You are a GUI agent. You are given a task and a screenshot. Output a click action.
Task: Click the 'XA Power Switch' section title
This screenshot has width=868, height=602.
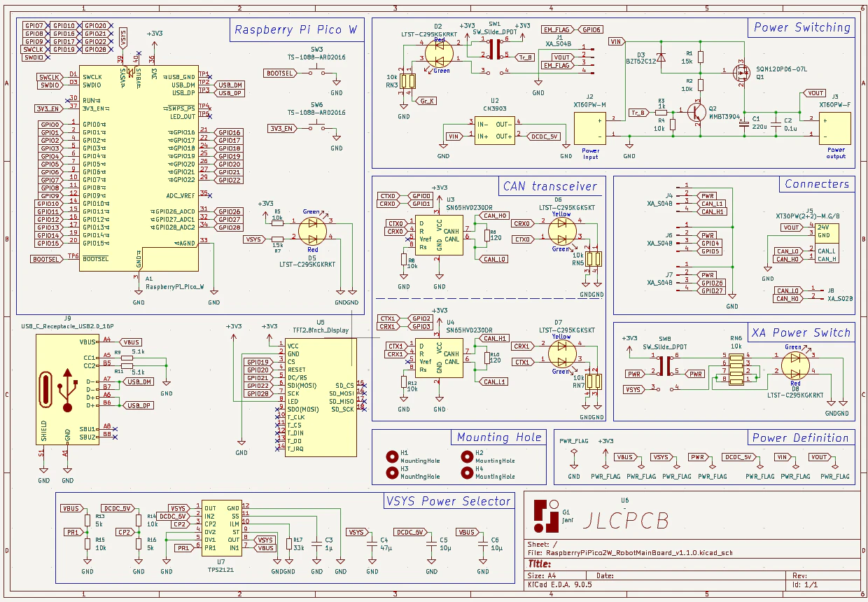pos(801,332)
